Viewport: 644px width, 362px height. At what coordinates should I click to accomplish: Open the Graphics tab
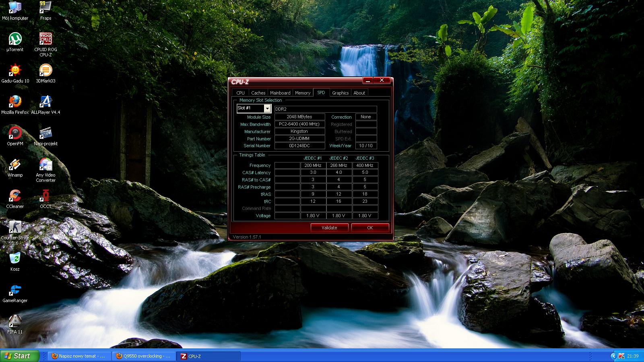[x=341, y=93]
